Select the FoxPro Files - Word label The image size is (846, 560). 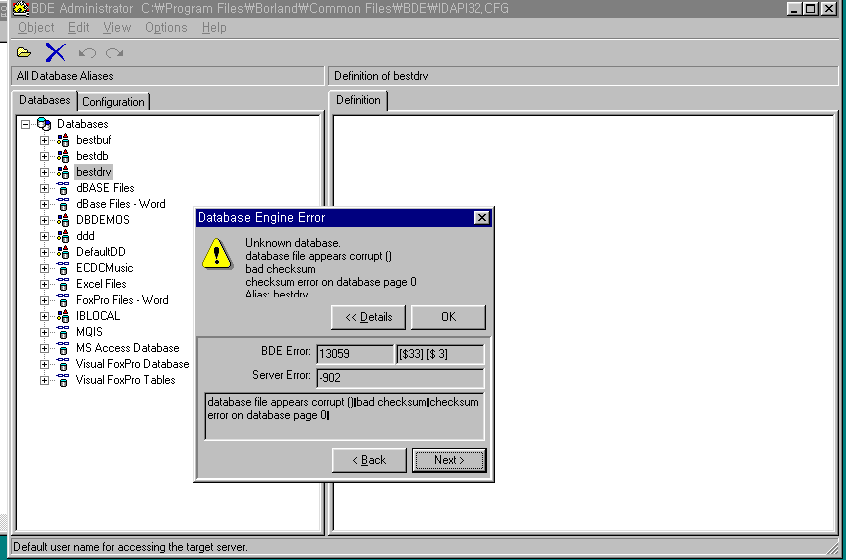(x=122, y=300)
